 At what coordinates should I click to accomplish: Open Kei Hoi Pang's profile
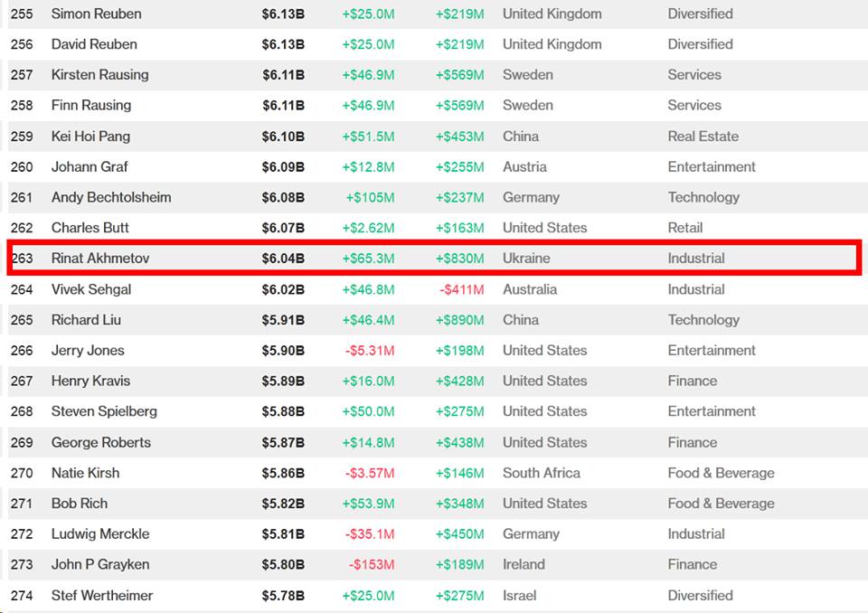(x=90, y=137)
